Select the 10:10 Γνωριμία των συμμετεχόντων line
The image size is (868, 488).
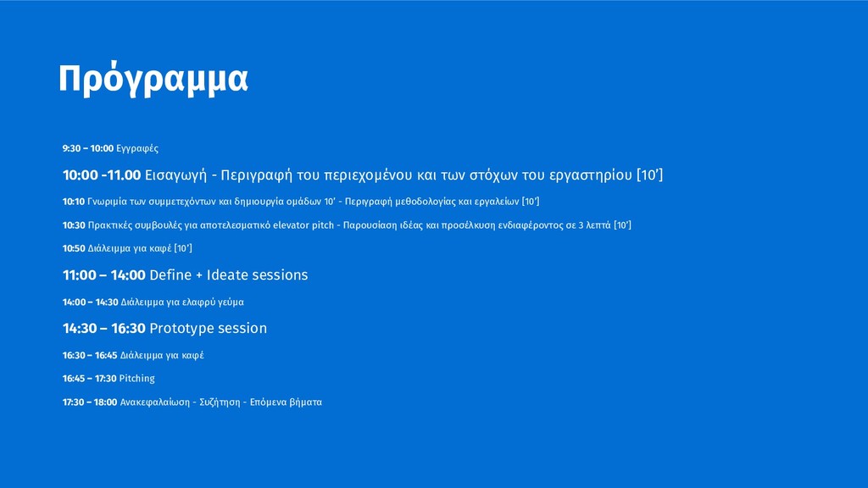(301, 202)
